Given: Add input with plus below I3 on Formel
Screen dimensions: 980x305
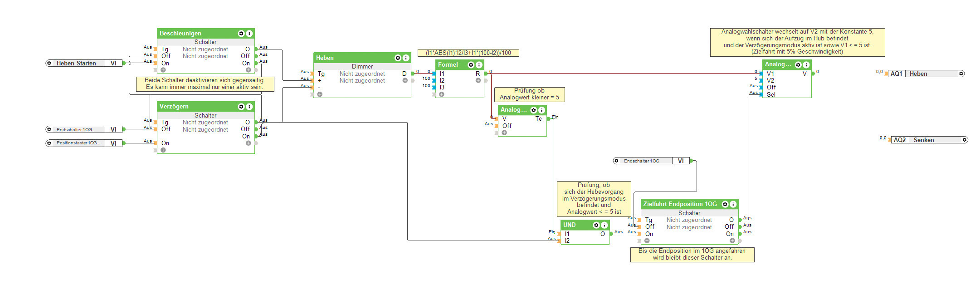Looking at the screenshot, I should (442, 94).
